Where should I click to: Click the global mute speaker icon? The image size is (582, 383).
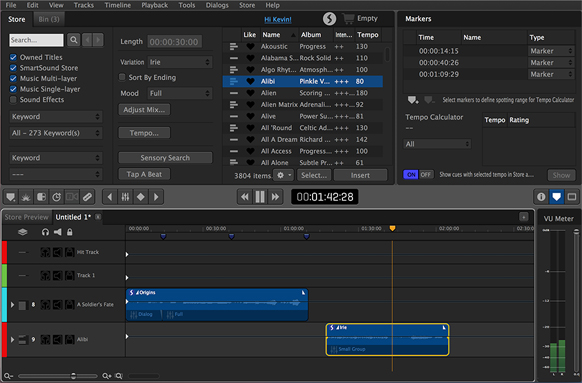click(58, 232)
